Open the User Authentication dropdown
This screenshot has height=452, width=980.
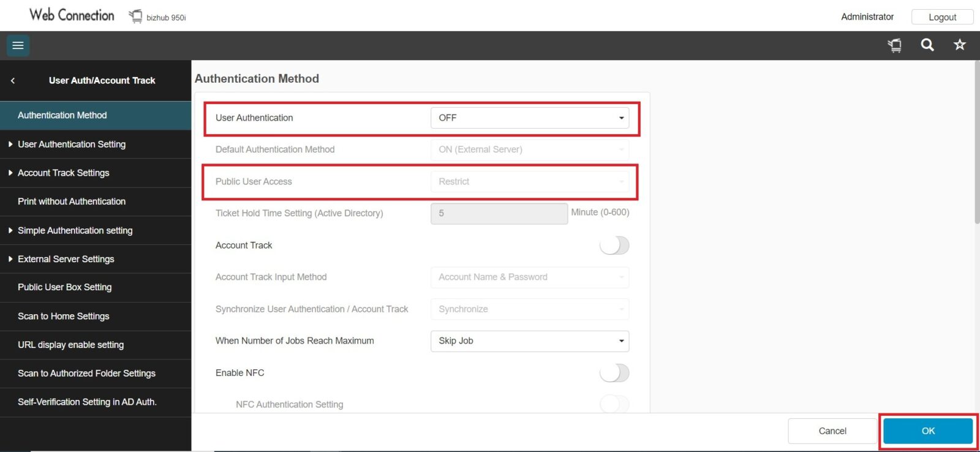tap(529, 118)
